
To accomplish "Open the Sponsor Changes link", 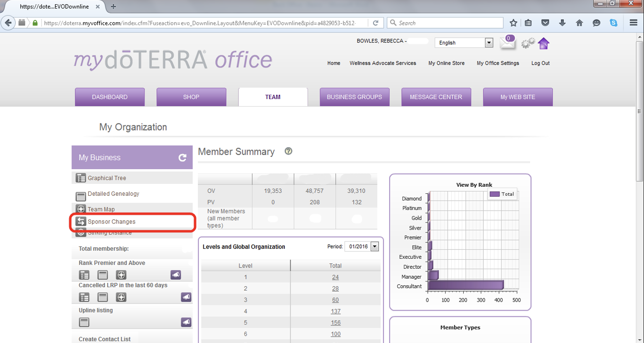I will pos(112,222).
